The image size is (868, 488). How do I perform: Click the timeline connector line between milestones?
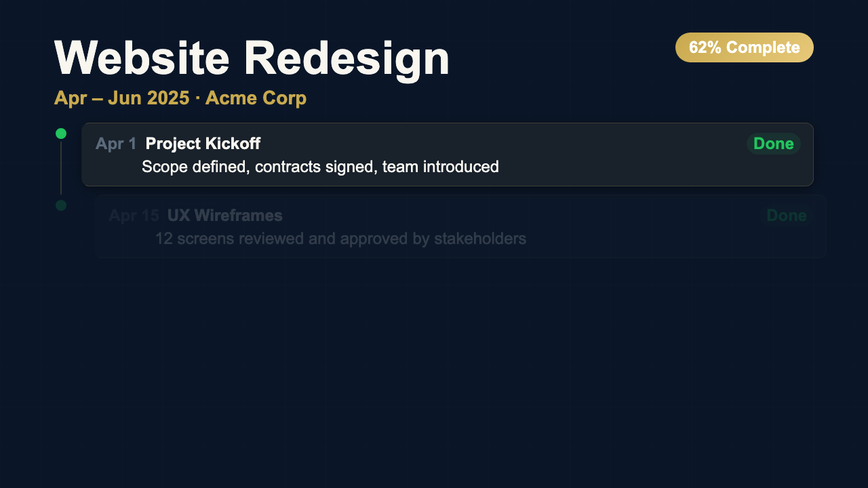(x=60, y=169)
